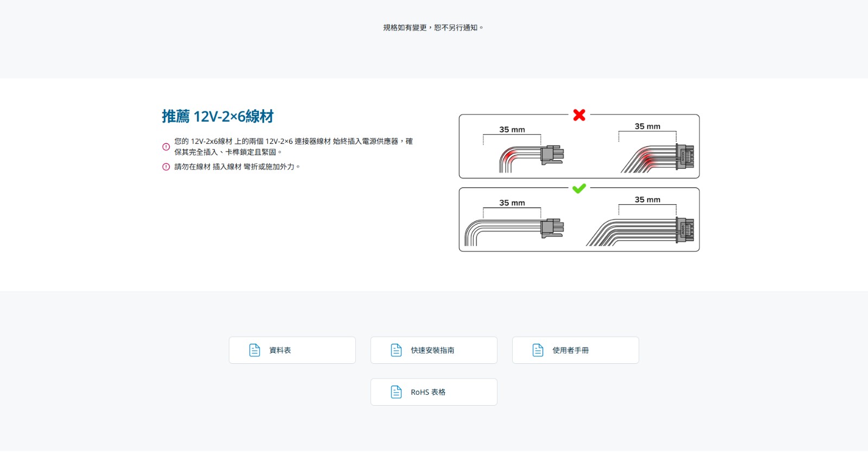Click the document icon beside 快速安裝指南
This screenshot has width=868, height=454.
tap(397, 350)
